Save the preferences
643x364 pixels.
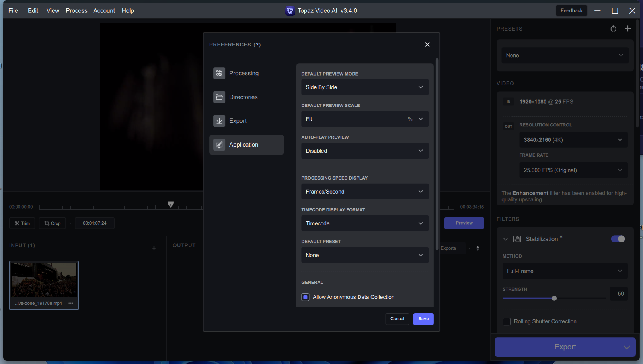click(423, 319)
